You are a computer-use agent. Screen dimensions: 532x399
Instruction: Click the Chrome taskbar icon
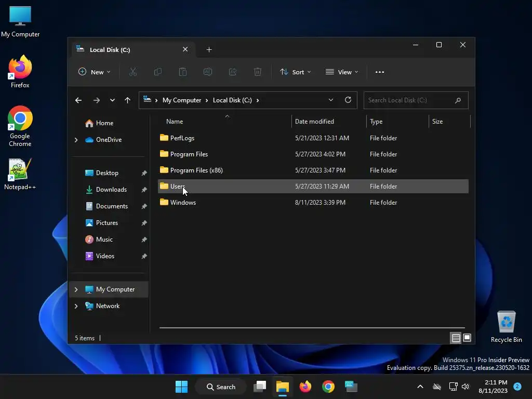pos(328,387)
